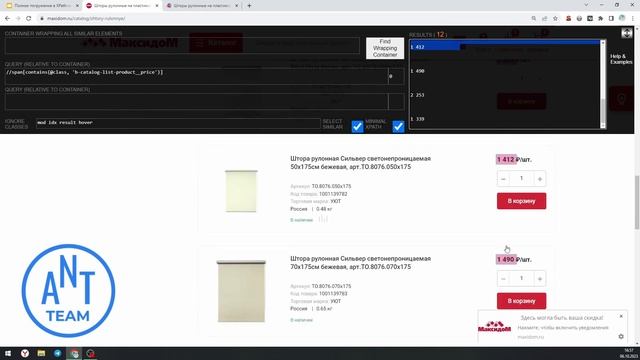The height and width of the screenshot is (360, 640).
Task: Click compare bars icon of first product
Action: click(323, 220)
